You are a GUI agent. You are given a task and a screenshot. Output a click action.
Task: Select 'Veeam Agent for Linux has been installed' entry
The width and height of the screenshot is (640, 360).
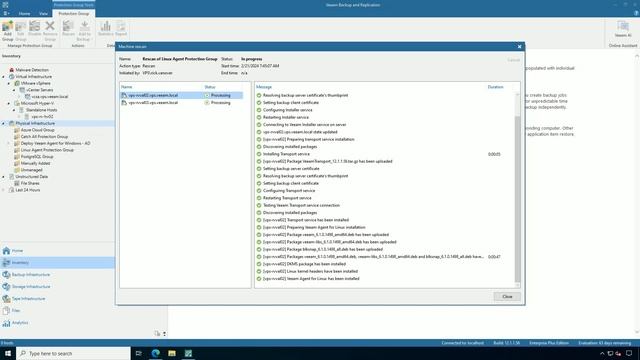311,279
